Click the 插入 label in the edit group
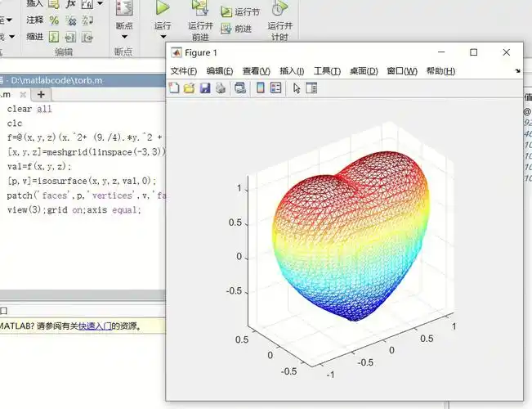This screenshot has width=532, height=409. pos(35,4)
